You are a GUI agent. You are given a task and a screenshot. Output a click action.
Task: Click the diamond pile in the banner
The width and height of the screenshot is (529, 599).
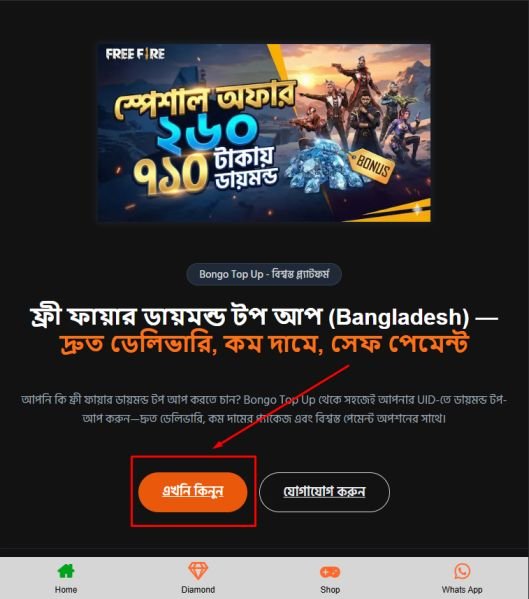tap(320, 164)
